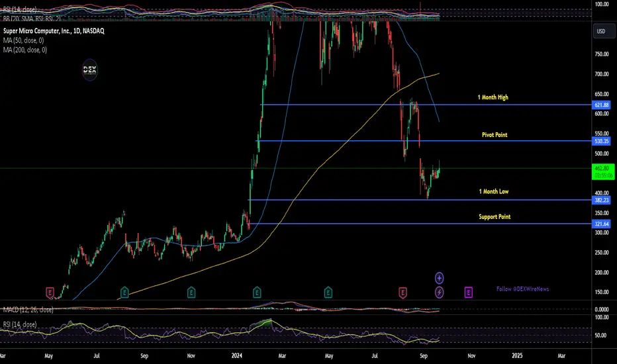Click the purple circular plus icon
Image resolution: width=617 pixels, height=364 pixels.
[x=439, y=278]
